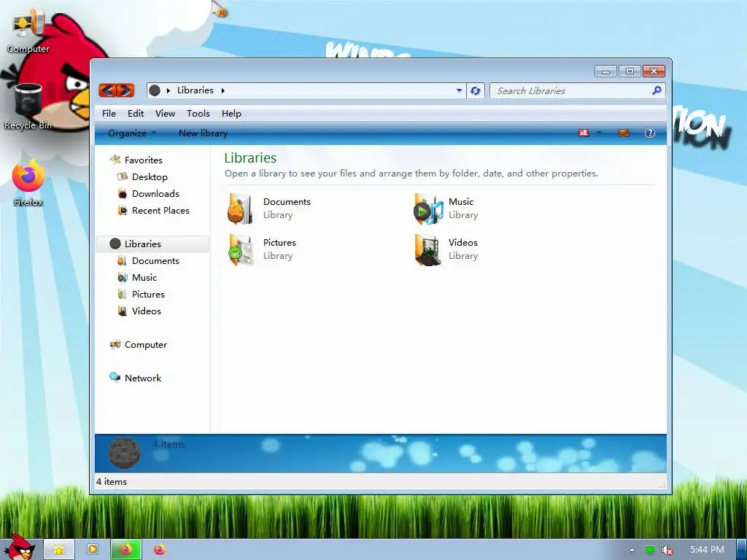Open Help via the question mark icon
This screenshot has height=560, width=747.
(650, 133)
